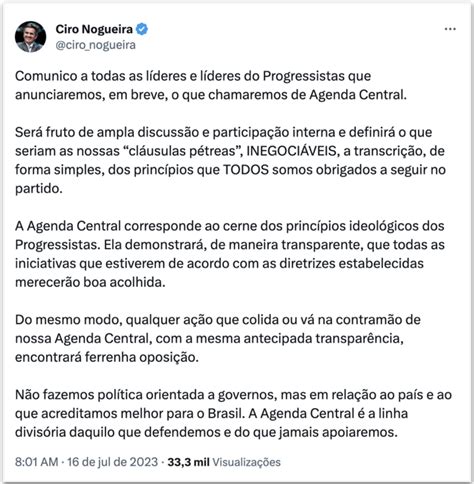Click the paragraph starting "A Agenda Central corresponde"
Viewport: 474px width, 484px height.
(230, 254)
